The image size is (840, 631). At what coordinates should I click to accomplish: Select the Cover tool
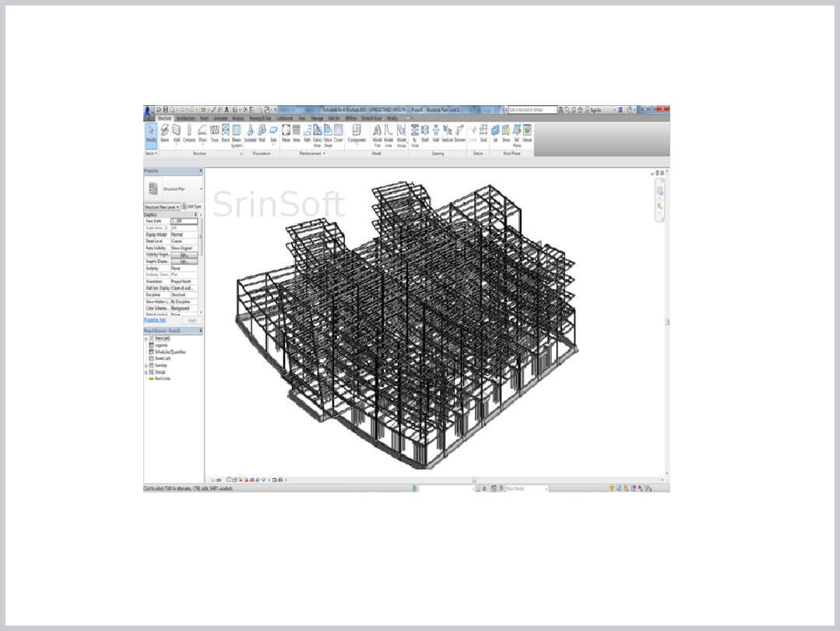(339, 134)
